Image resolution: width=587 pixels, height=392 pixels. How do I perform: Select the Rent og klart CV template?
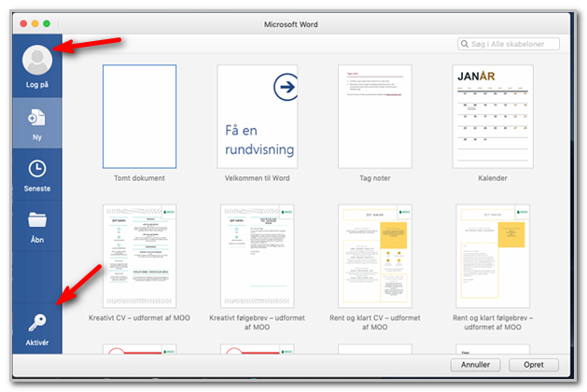375,256
